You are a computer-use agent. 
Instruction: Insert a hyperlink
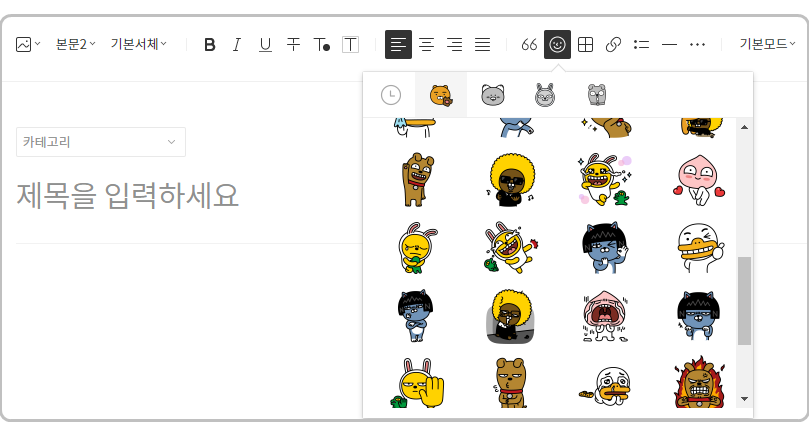613,45
